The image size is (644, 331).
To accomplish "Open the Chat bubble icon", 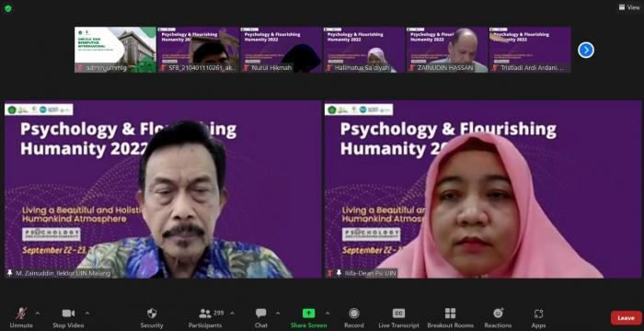I will click(260, 314).
